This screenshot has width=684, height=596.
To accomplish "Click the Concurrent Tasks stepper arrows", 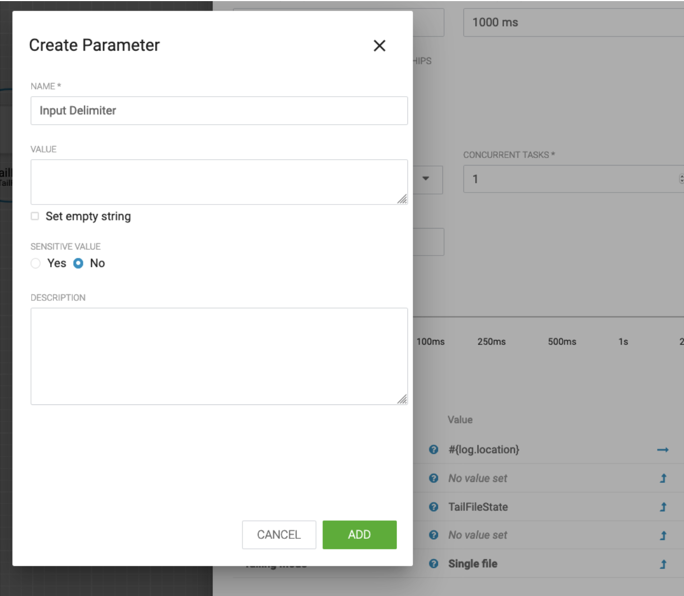I will tap(680, 179).
